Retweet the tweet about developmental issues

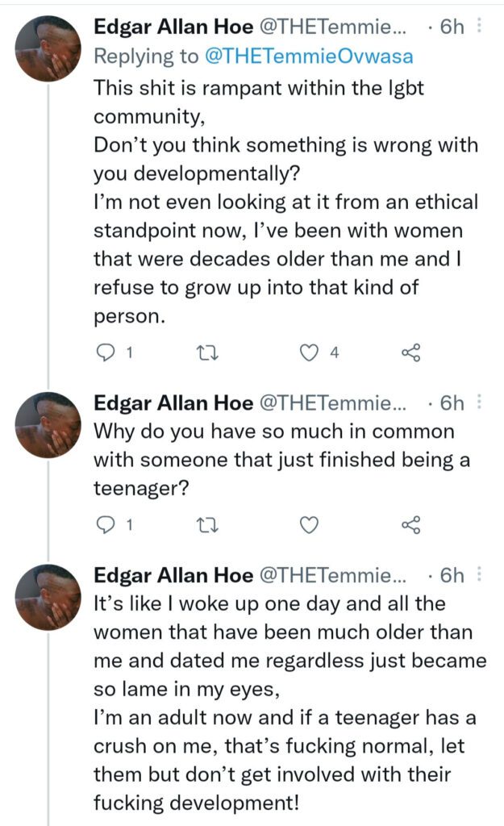coord(207,353)
